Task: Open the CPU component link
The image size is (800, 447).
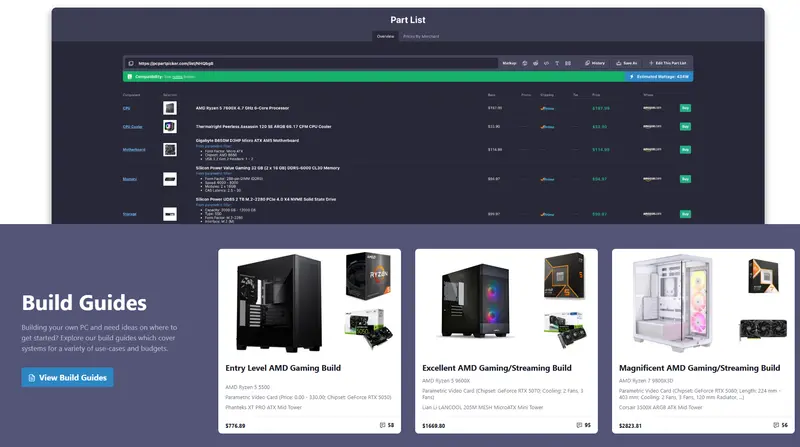Action: [x=127, y=108]
